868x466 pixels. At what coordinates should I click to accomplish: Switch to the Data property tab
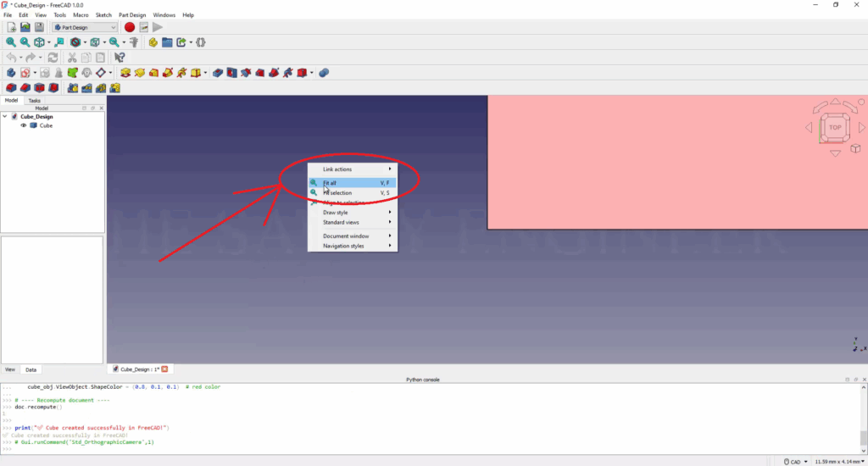point(31,369)
